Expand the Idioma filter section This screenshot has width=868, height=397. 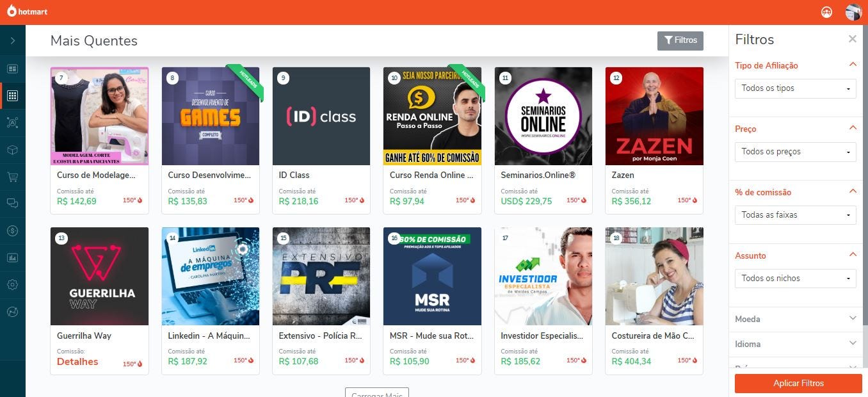pos(796,344)
